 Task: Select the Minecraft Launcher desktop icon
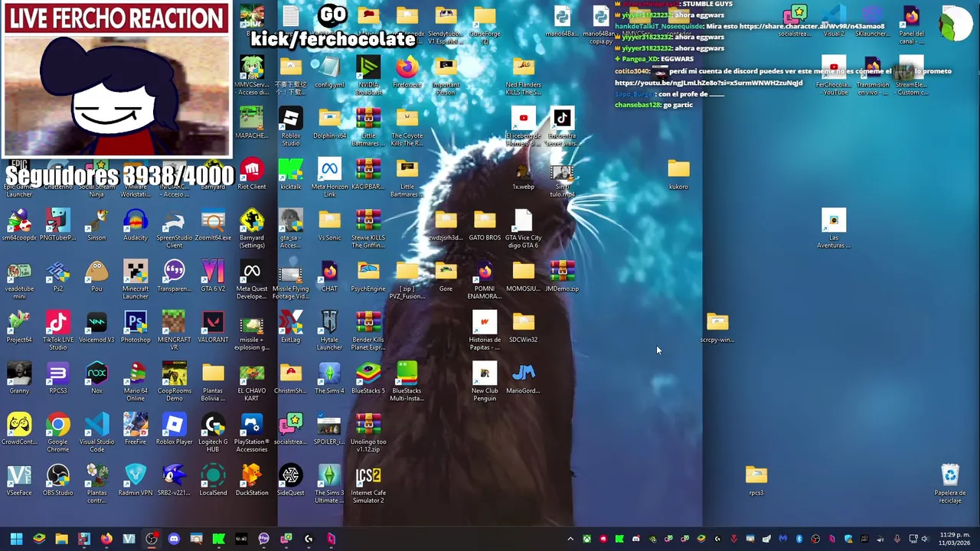(136, 279)
